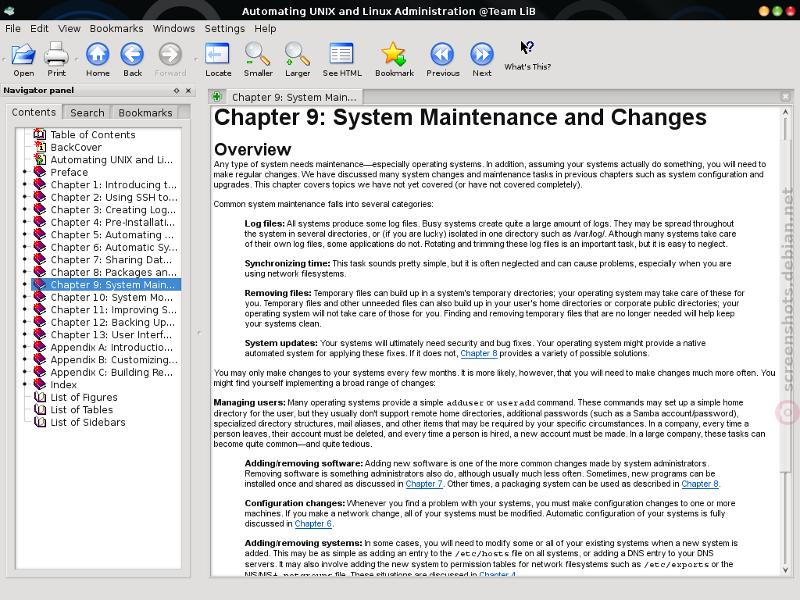Expand Chapter 1: Introducing node

click(24, 184)
